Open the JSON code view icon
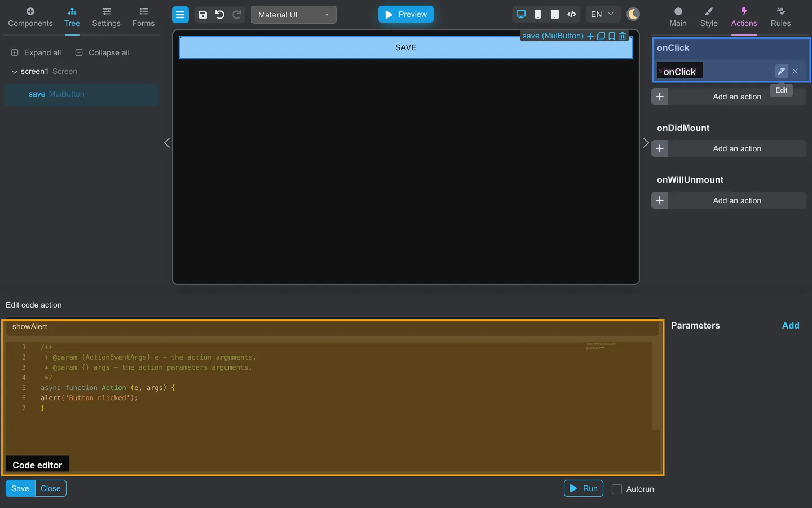 [572, 14]
